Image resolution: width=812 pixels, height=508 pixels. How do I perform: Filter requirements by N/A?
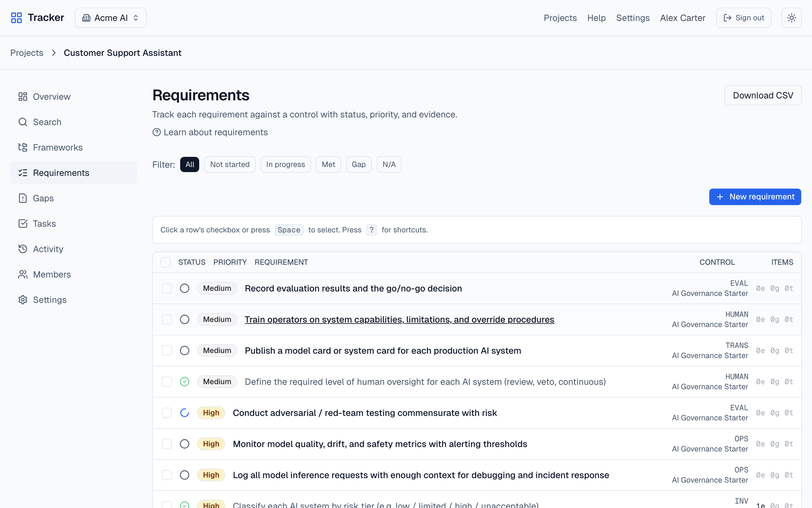389,165
